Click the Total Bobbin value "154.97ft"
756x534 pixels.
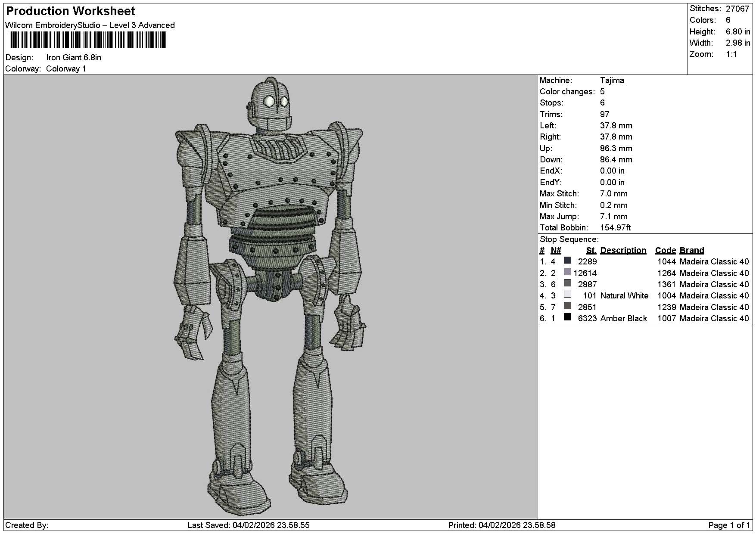[x=615, y=228]
